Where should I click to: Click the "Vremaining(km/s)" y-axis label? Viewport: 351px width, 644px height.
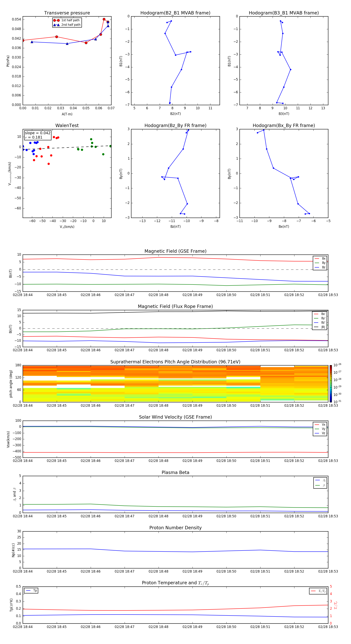pos(10,173)
